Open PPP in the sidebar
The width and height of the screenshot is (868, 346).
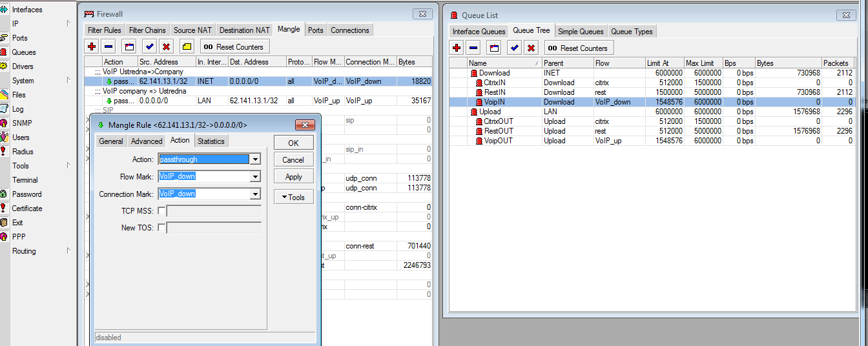point(19,237)
